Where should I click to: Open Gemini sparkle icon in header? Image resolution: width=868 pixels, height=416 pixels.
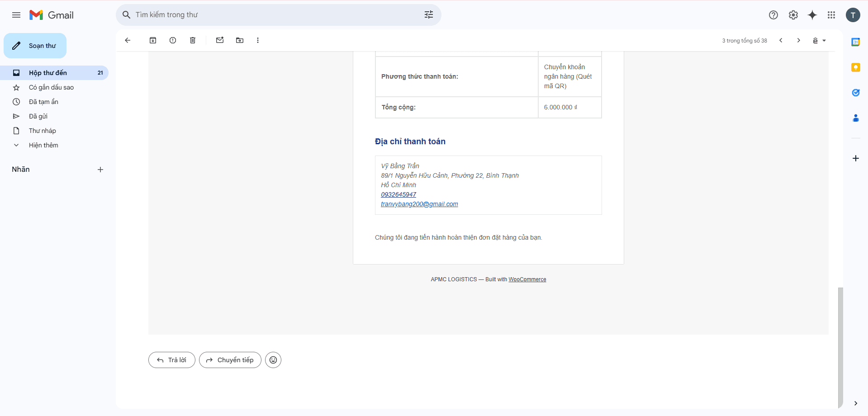[812, 15]
